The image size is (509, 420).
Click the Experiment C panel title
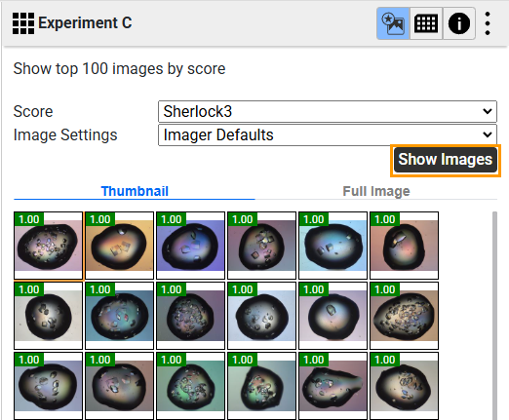(x=85, y=23)
